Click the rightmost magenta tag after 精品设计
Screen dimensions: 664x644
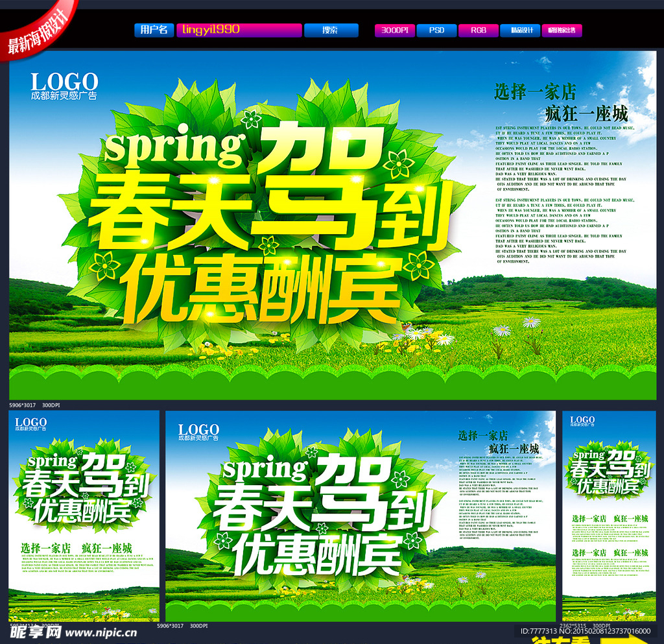562,30
